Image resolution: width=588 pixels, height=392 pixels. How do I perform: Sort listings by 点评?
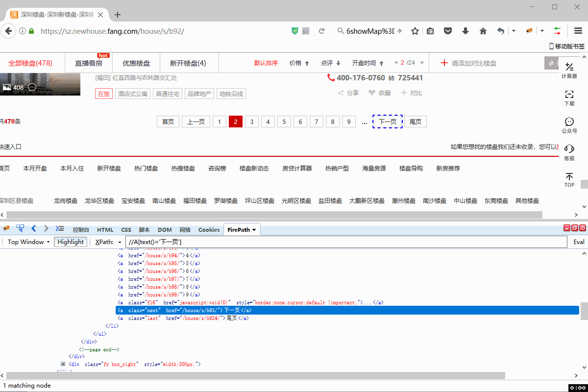(x=331, y=63)
